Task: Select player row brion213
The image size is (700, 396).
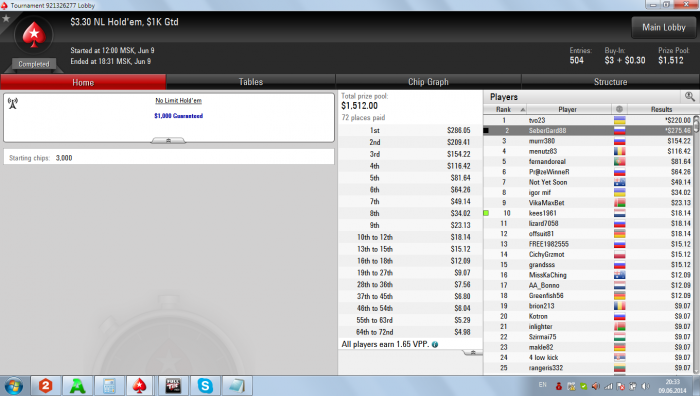Action: [x=588, y=306]
